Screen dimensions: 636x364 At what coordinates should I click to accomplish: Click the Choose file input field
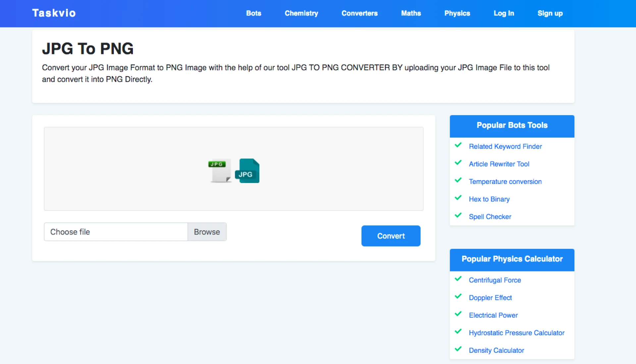[116, 232]
